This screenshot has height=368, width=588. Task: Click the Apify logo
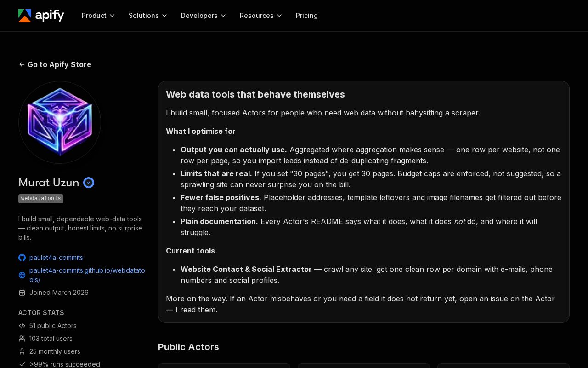coord(41,16)
